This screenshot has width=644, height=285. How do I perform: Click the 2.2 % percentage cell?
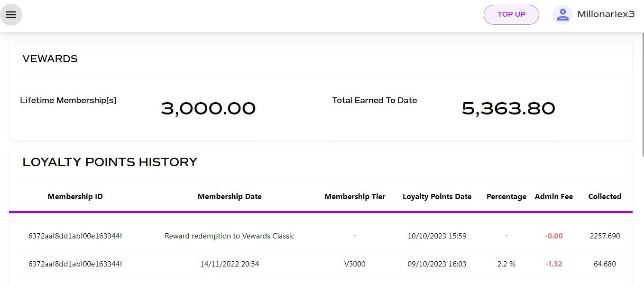point(506,264)
